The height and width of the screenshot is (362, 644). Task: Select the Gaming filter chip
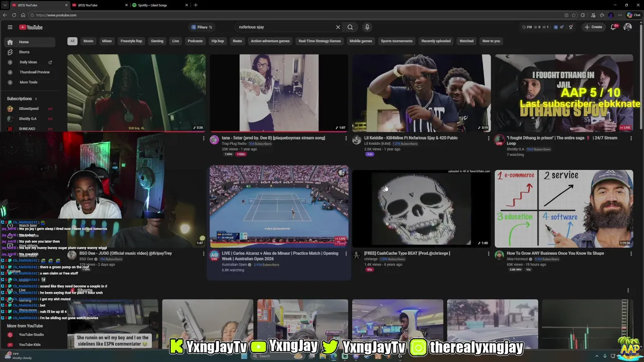(x=157, y=41)
